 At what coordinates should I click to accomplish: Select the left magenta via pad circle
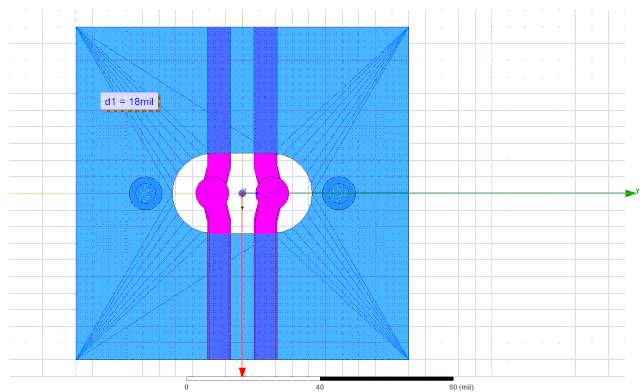click(x=212, y=193)
